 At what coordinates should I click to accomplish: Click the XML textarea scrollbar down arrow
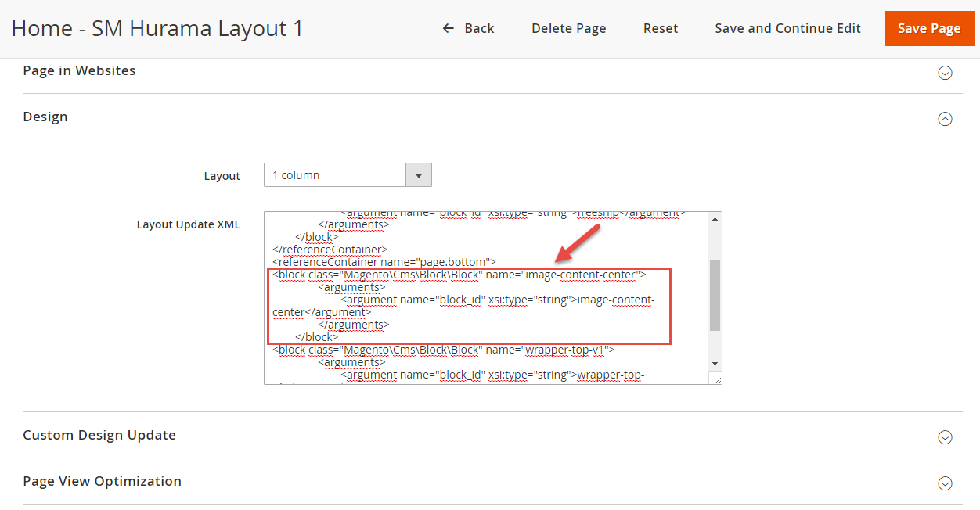tap(715, 364)
